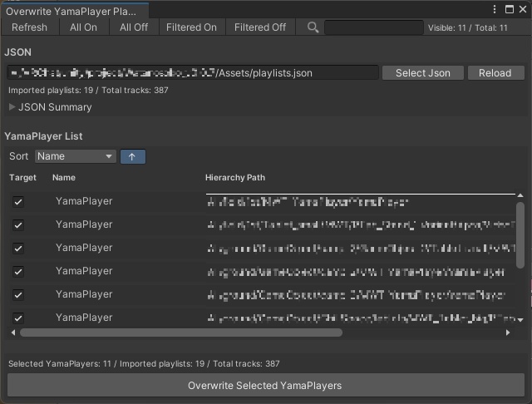The width and height of the screenshot is (532, 404).
Task: Click the All On toolbar button
Action: (83, 27)
